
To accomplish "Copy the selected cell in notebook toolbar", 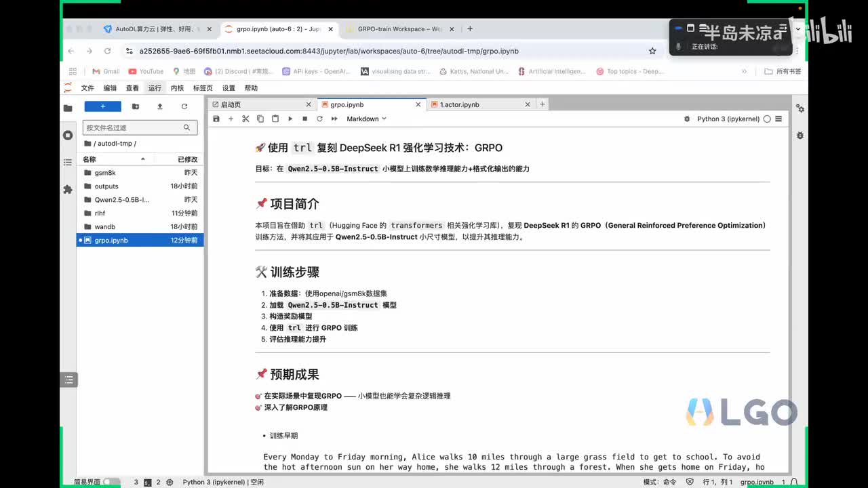I will 260,119.
